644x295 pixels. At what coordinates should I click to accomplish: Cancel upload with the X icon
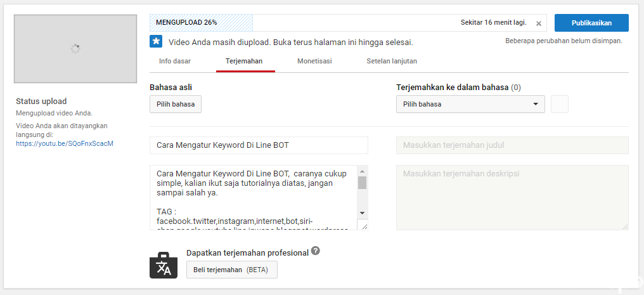(538, 23)
